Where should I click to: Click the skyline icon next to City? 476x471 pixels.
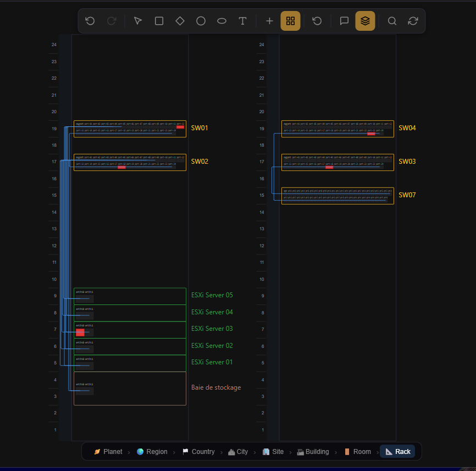(231, 452)
